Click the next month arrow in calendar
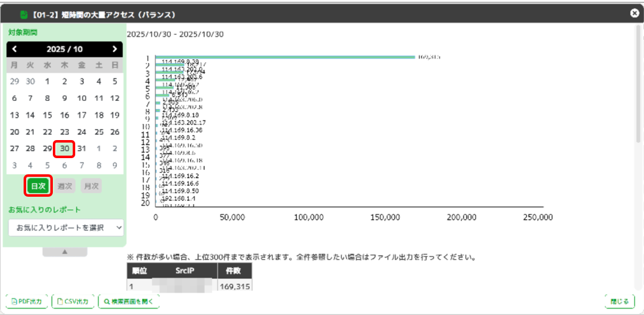Viewport: 644px width, 315px height. 114,49
